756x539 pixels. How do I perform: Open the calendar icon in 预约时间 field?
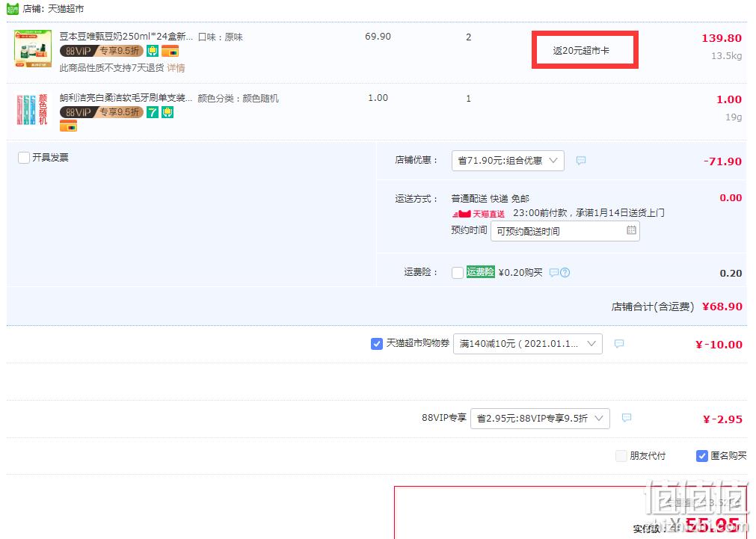coord(631,230)
